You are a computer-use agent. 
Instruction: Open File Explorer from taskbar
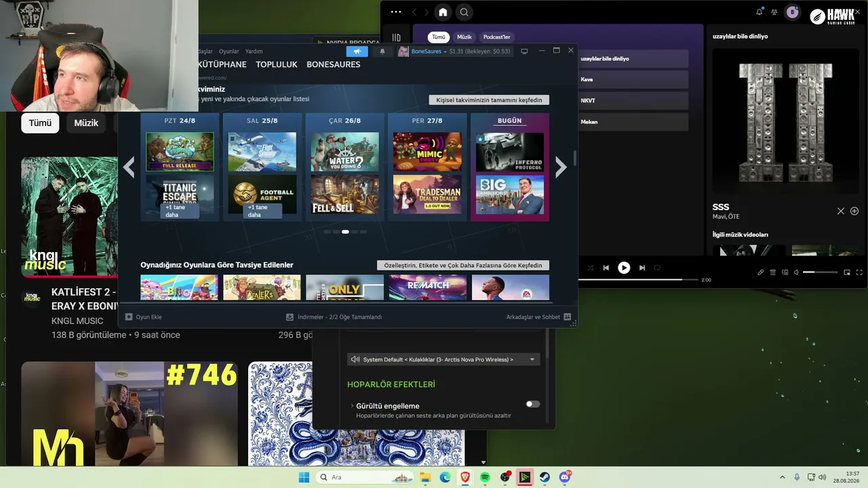[425, 477]
